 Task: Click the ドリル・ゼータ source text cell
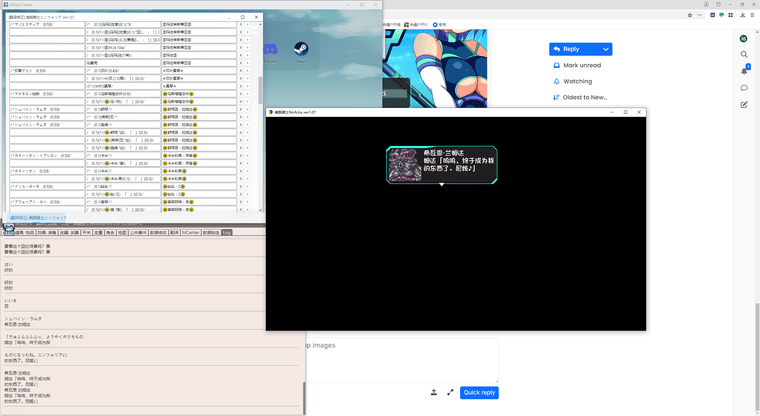click(x=47, y=187)
